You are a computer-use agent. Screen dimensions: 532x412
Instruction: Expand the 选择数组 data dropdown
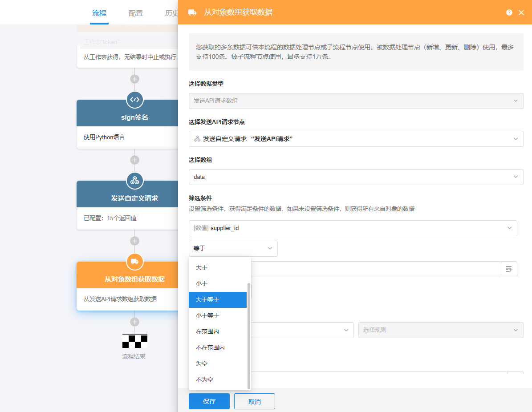coord(356,177)
